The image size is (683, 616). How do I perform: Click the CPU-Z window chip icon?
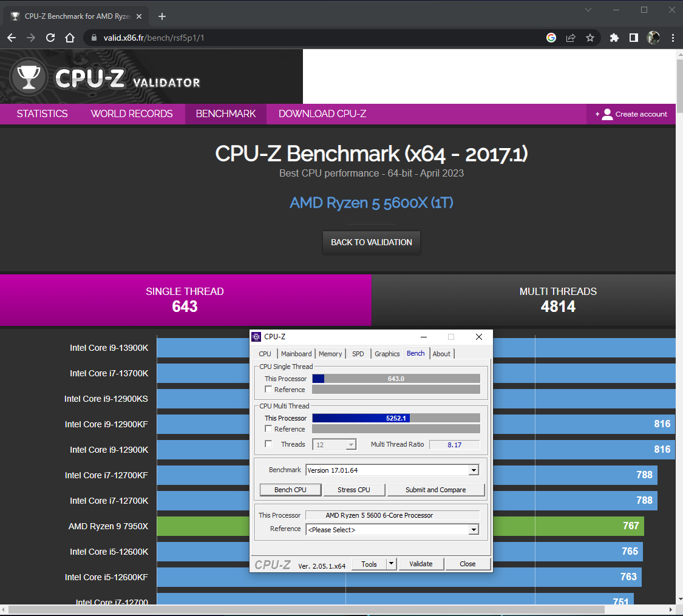(257, 336)
